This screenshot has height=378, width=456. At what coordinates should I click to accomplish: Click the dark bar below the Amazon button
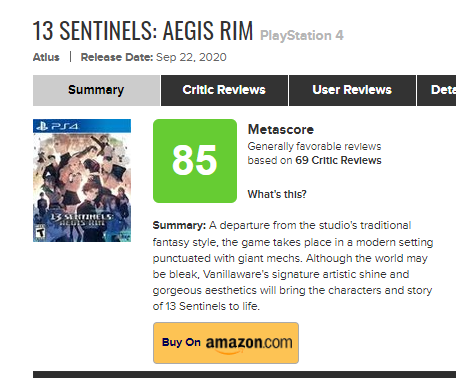pos(244,374)
